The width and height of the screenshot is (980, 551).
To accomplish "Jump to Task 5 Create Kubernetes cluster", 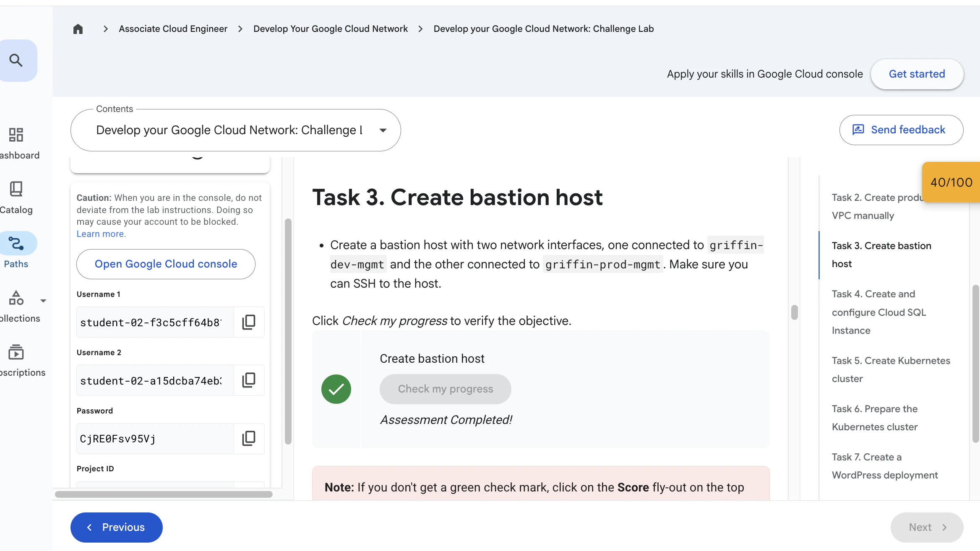I will click(891, 369).
